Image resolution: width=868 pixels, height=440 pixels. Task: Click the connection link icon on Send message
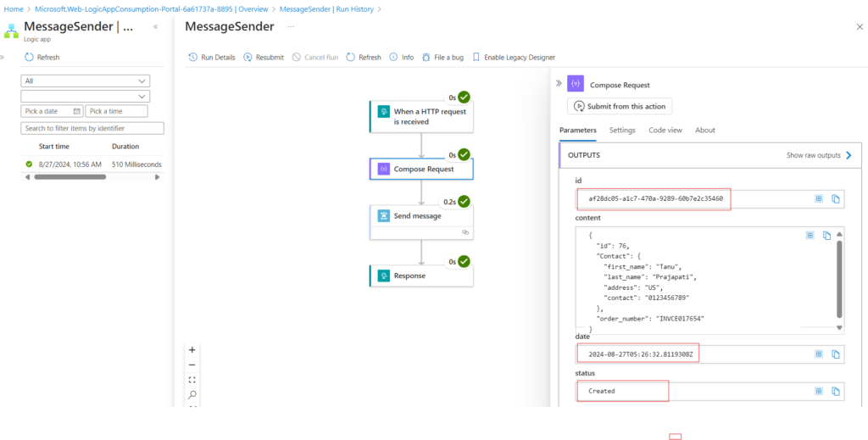click(465, 232)
